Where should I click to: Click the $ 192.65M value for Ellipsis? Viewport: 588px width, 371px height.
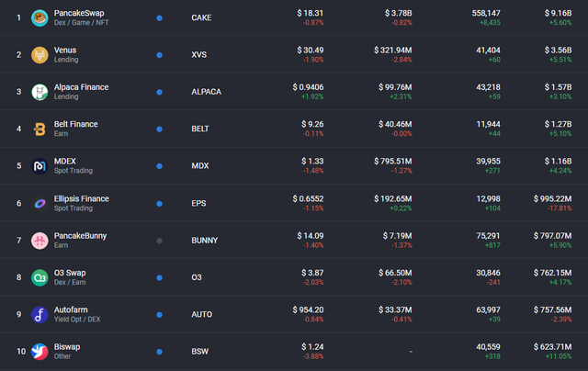point(392,198)
